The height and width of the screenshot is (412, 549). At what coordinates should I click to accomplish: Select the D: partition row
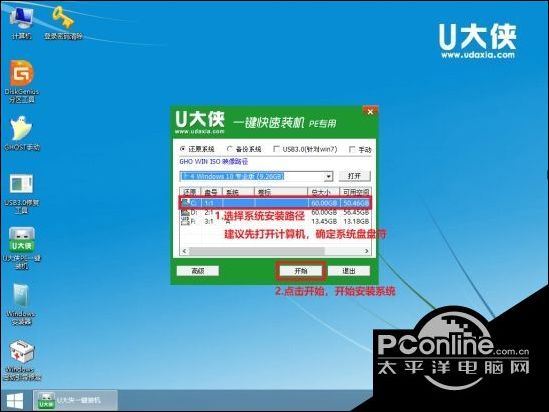[275, 212]
